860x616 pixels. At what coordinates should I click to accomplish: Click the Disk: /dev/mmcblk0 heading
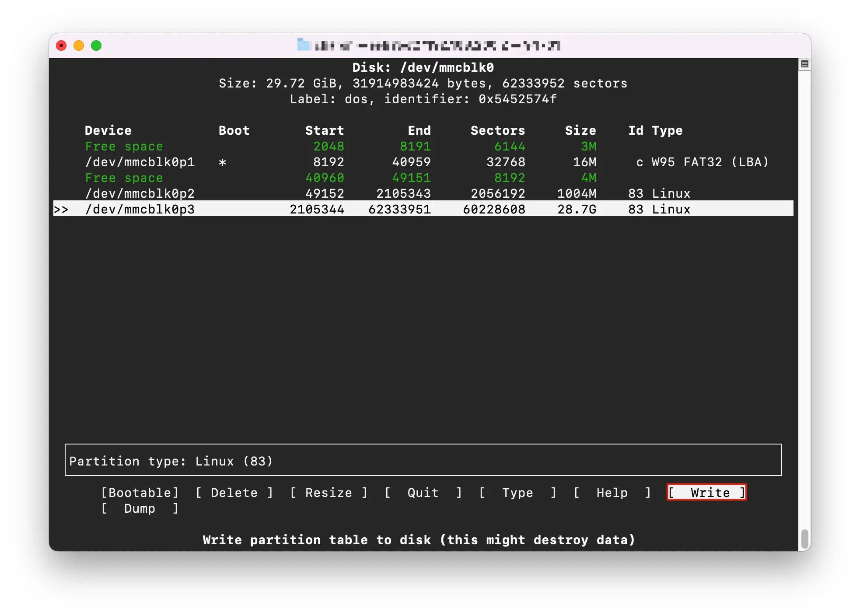pos(423,67)
